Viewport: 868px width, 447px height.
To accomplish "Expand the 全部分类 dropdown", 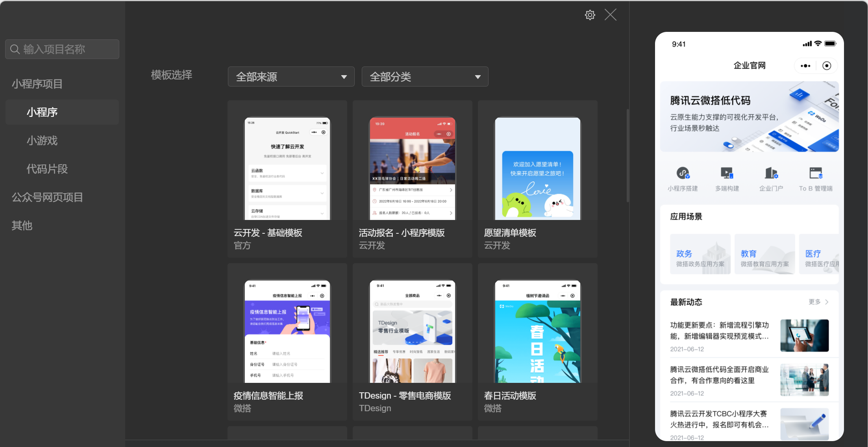I will click(425, 77).
